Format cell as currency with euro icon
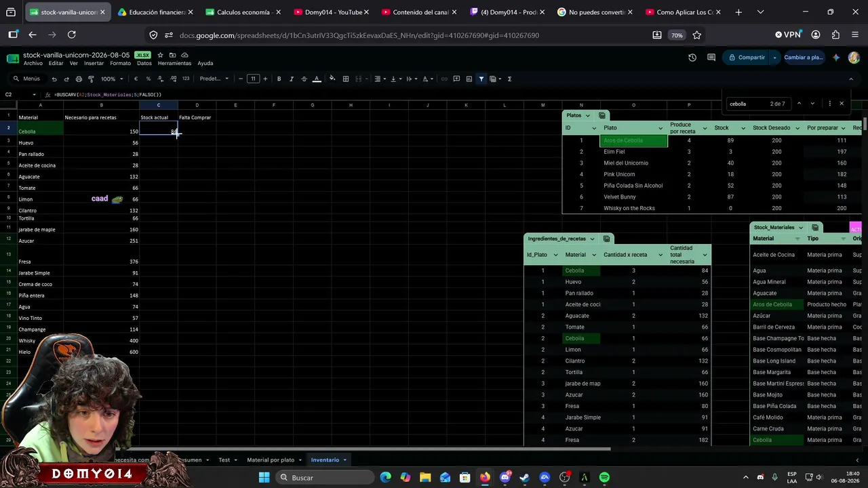Screen dimensions: 868x488 click(x=136, y=79)
